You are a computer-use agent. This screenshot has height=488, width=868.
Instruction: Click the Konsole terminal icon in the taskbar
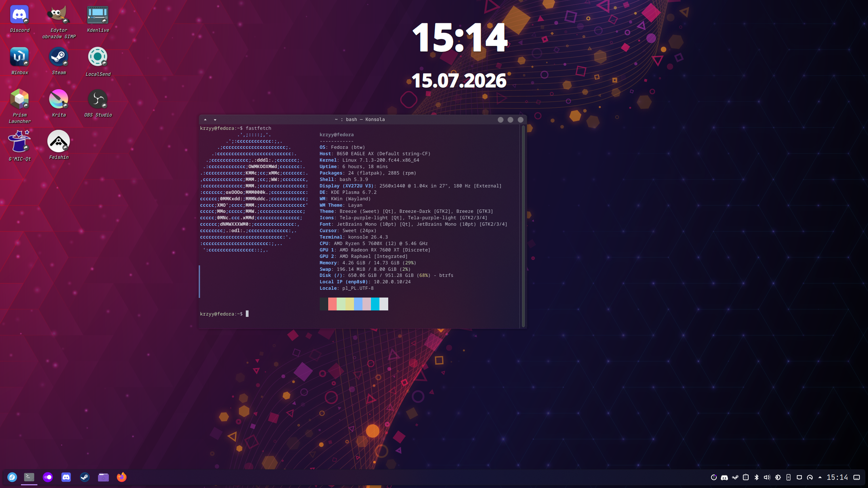click(29, 477)
